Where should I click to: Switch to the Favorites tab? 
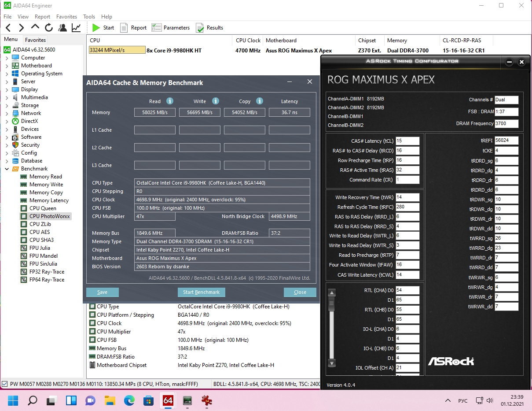point(35,40)
